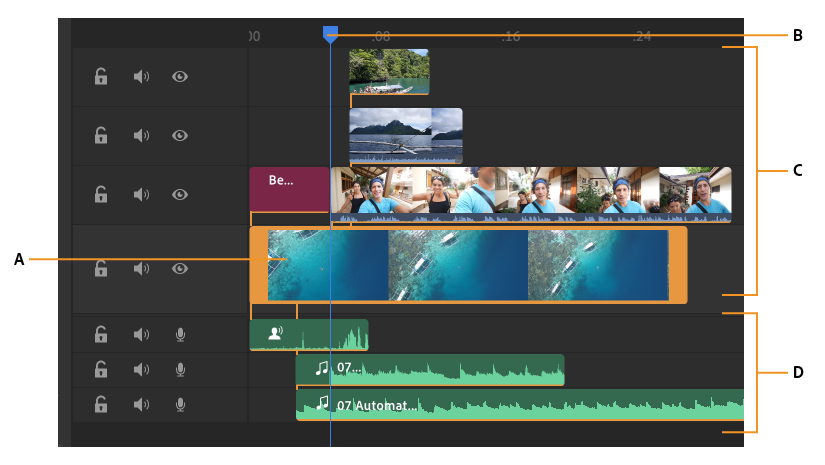Image resolution: width=825 pixels, height=465 pixels.
Task: Select the 07 Automat... music clip
Action: point(520,405)
